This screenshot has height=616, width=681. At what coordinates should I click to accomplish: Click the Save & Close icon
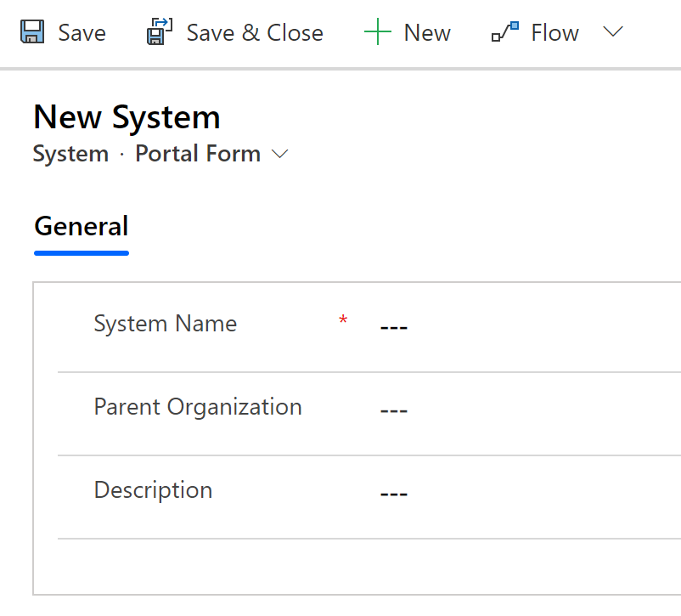[160, 31]
